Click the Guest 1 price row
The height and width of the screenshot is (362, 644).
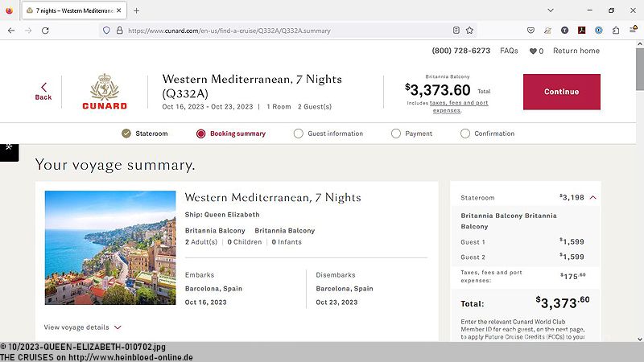522,242
